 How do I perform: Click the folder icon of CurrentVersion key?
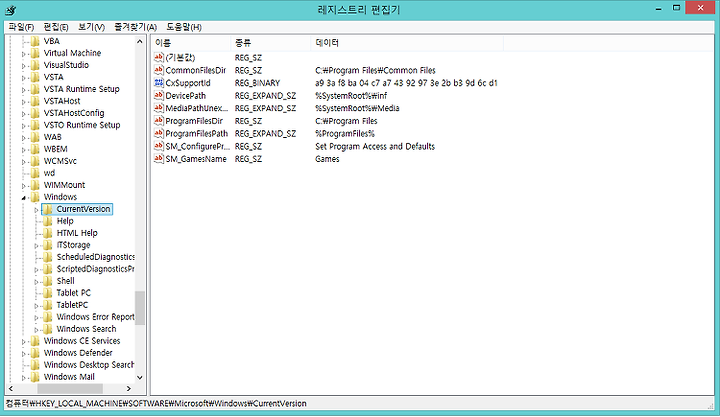pyautogui.click(x=48, y=209)
